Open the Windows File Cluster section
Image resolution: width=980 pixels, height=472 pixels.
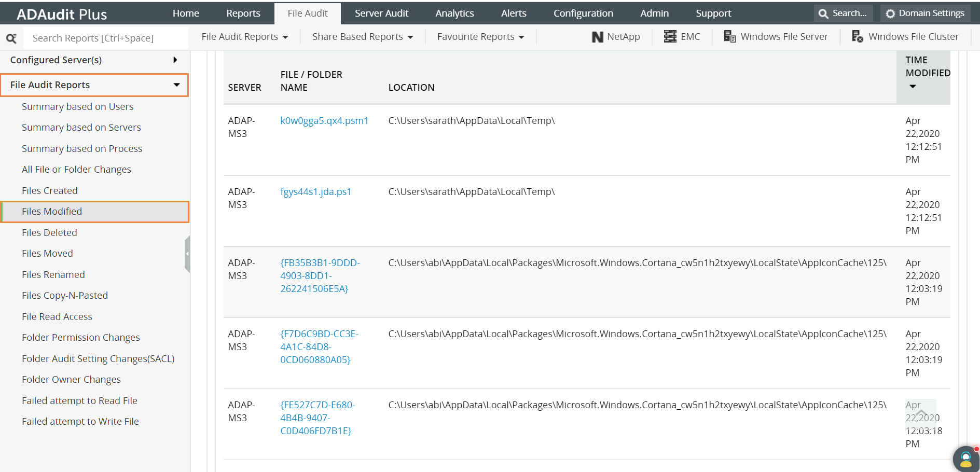point(905,36)
